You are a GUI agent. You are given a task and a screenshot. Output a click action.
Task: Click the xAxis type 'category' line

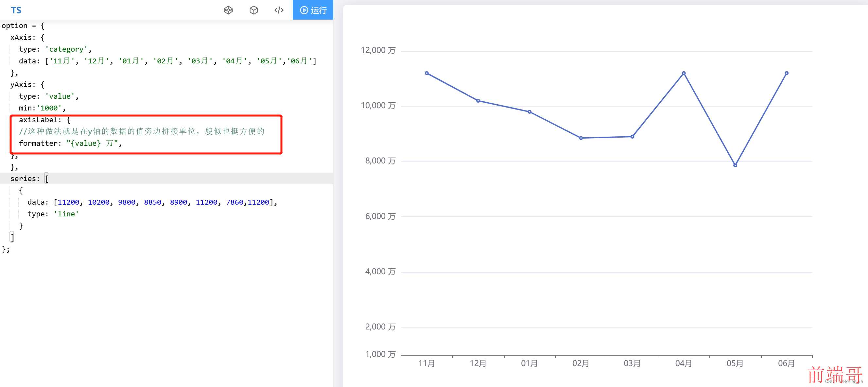coord(55,49)
